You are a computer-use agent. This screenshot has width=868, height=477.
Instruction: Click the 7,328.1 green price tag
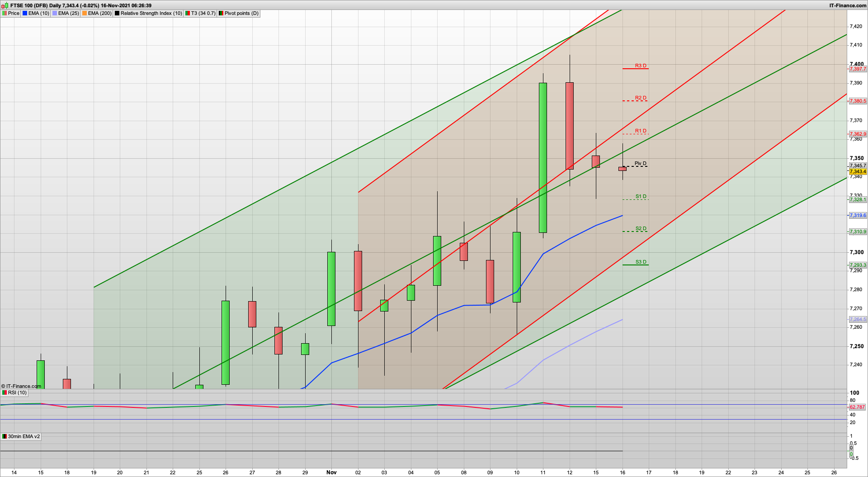click(x=858, y=199)
